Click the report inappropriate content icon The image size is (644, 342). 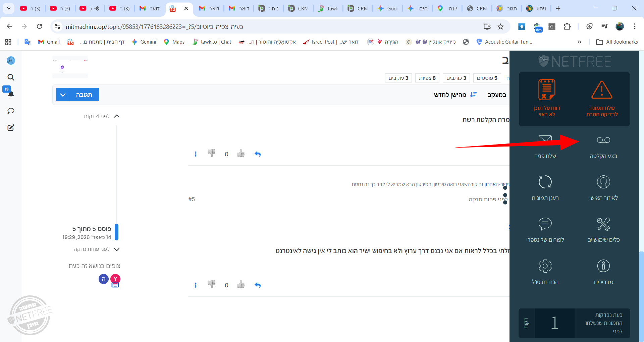547,90
